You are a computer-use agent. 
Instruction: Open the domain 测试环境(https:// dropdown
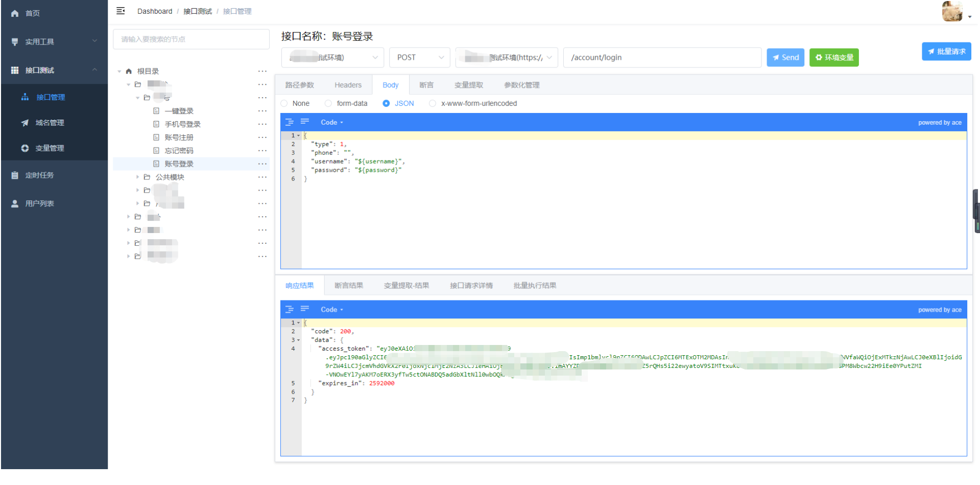pos(507,58)
